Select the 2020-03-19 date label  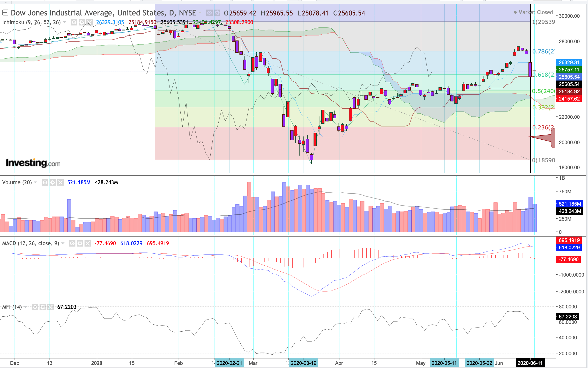[x=303, y=363]
